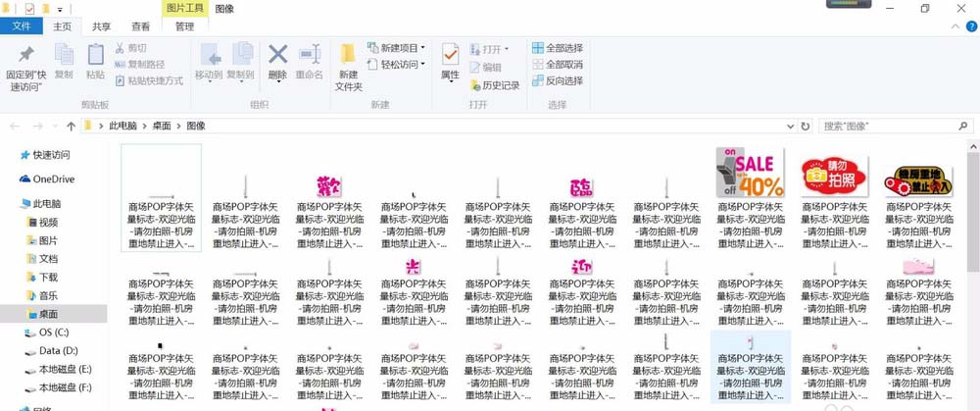Click Select none (全部取消)
The height and width of the screenshot is (411, 980).
coord(558,64)
